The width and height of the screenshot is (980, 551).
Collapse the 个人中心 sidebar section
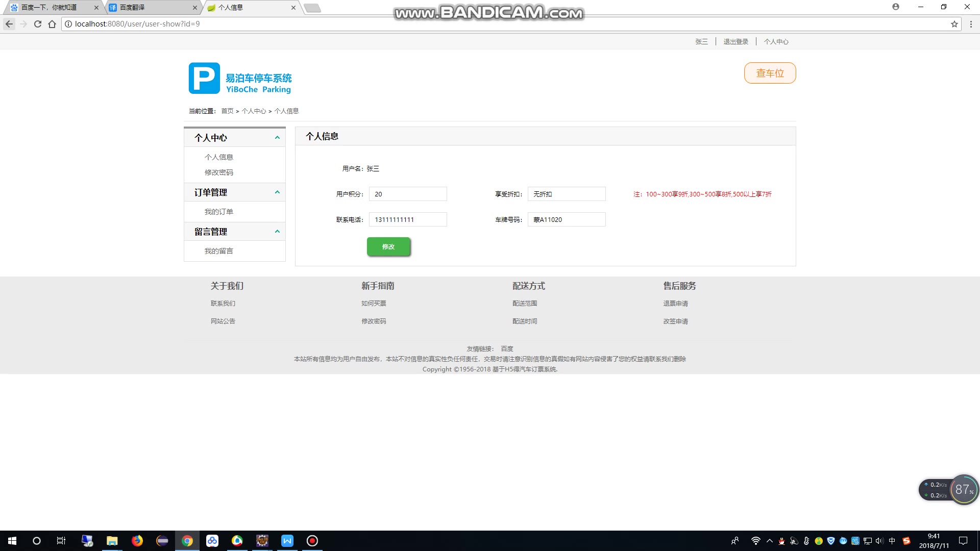coord(277,138)
